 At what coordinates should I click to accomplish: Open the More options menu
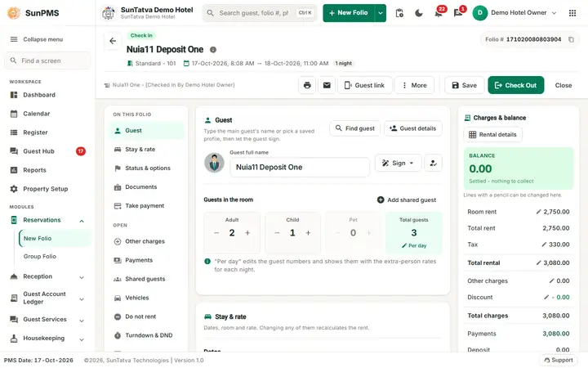[x=414, y=85]
